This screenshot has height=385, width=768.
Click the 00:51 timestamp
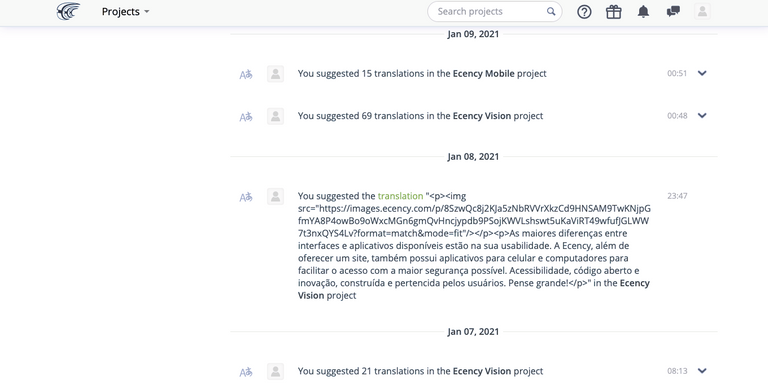pyautogui.click(x=677, y=73)
